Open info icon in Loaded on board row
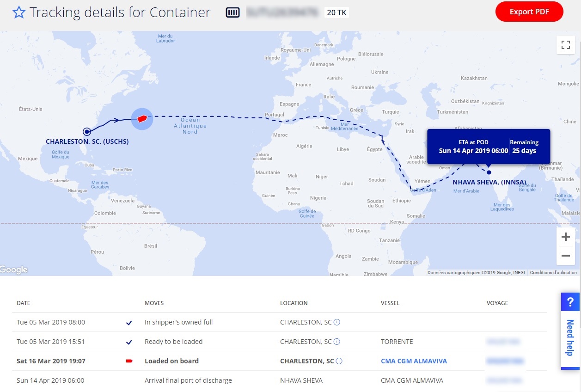Image resolution: width=581 pixels, height=392 pixels. pos(339,361)
